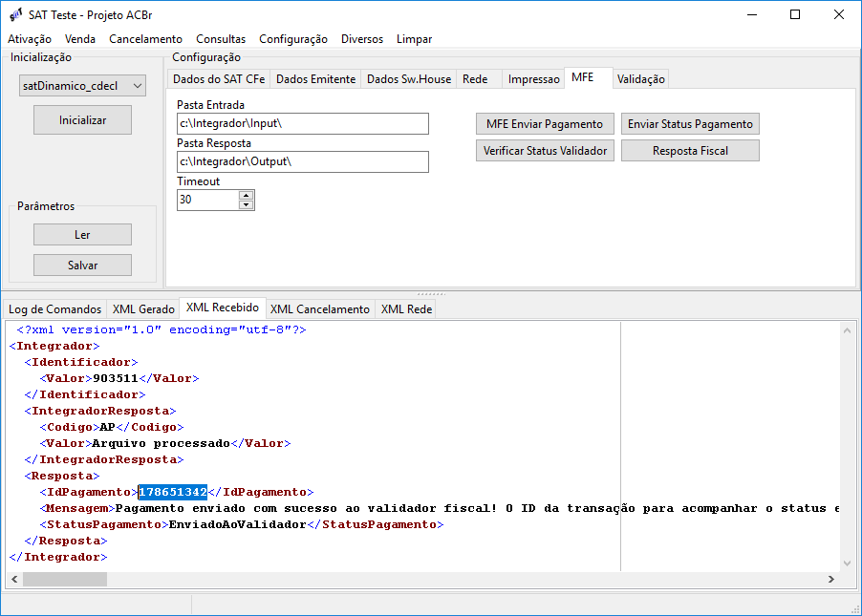Viewport: 862px width, 616px height.
Task: Switch to the Validação tab
Action: tap(640, 79)
